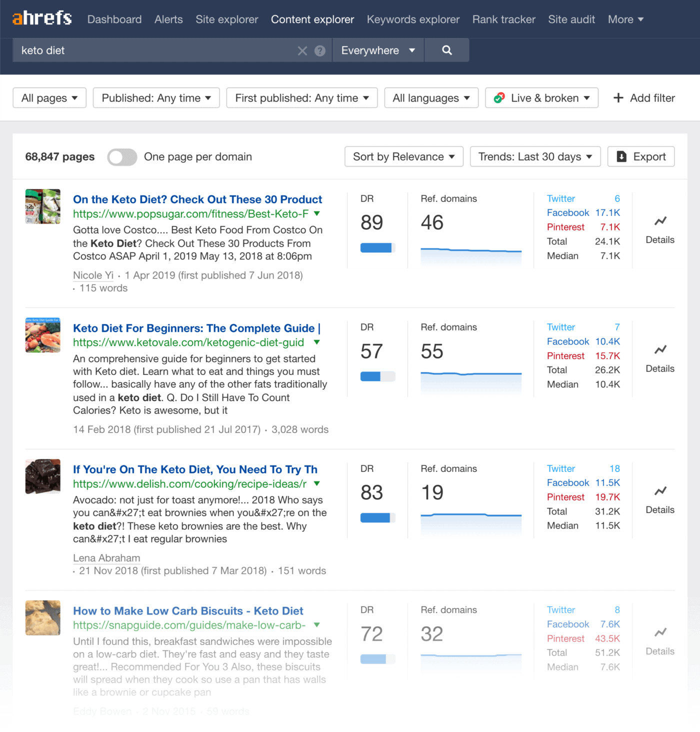Click the plus icon beside Add filter
The image size is (700, 732).
(618, 98)
